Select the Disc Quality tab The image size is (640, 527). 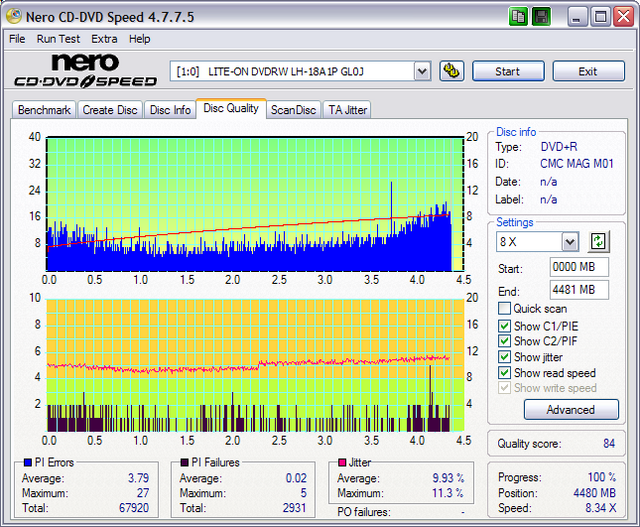click(231, 108)
